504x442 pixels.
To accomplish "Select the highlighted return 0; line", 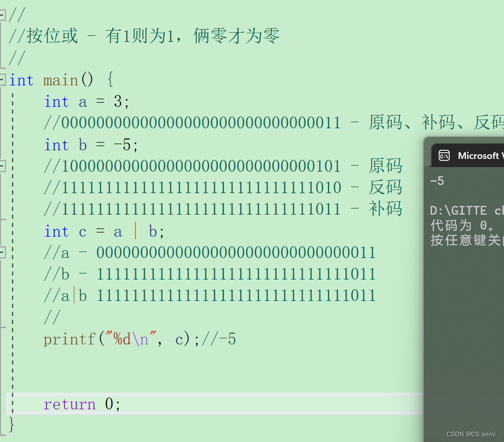I will (x=82, y=404).
